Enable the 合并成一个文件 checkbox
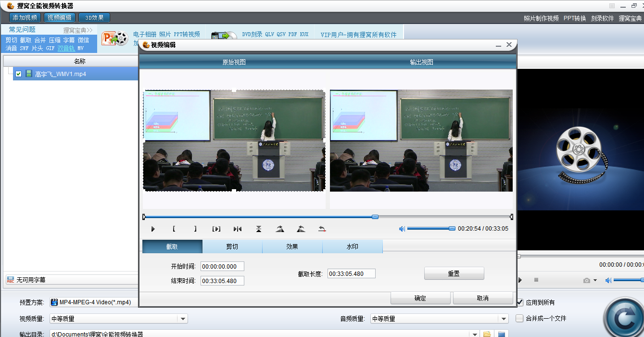The width and height of the screenshot is (644, 337). 519,318
